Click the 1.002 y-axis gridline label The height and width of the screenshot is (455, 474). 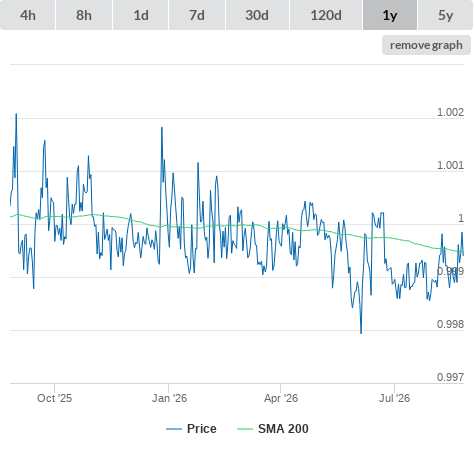click(x=450, y=112)
